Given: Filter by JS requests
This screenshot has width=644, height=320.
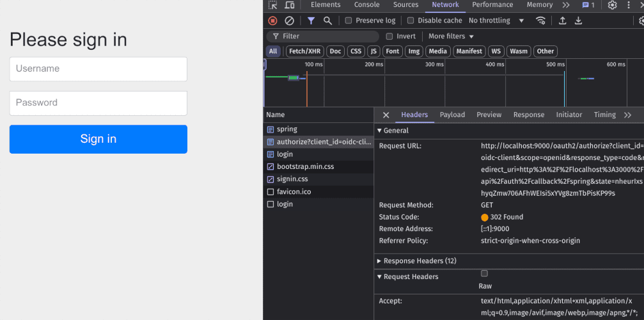Looking at the screenshot, I should (x=373, y=51).
